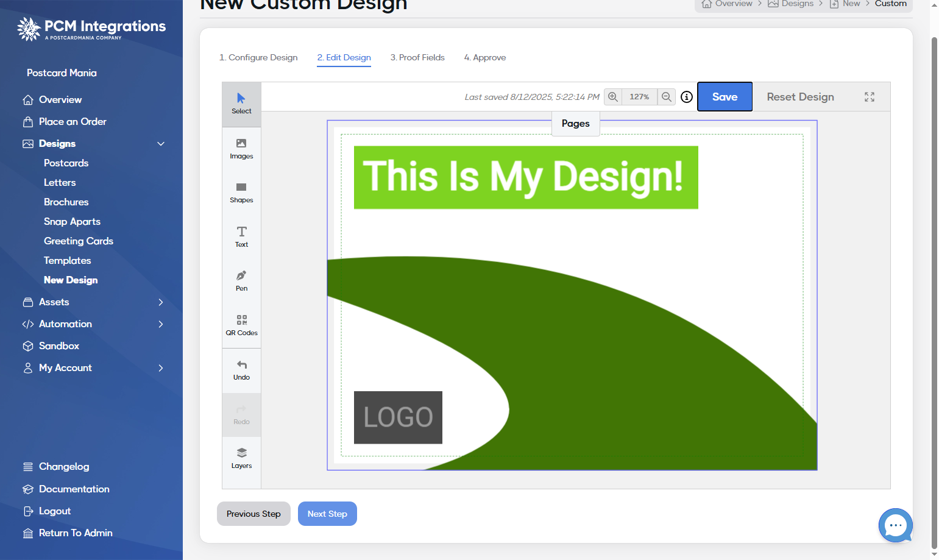
Task: Go to the Proof Fields step tab
Action: click(x=417, y=57)
